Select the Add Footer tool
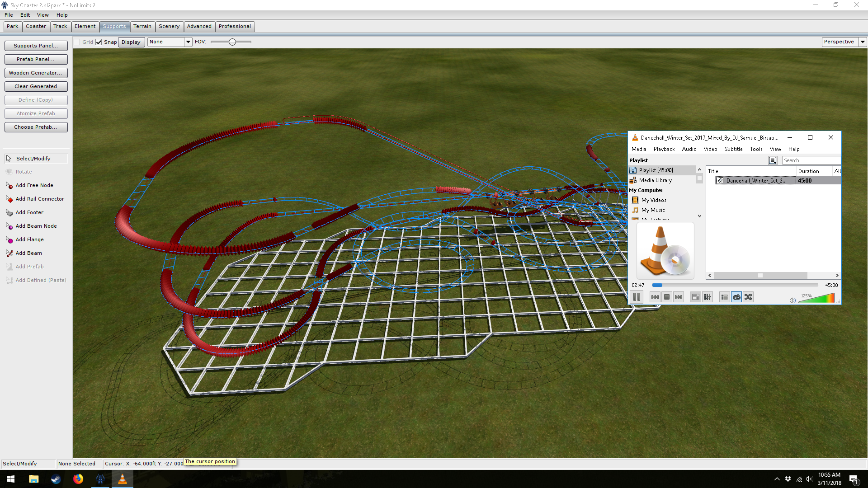 (x=29, y=212)
